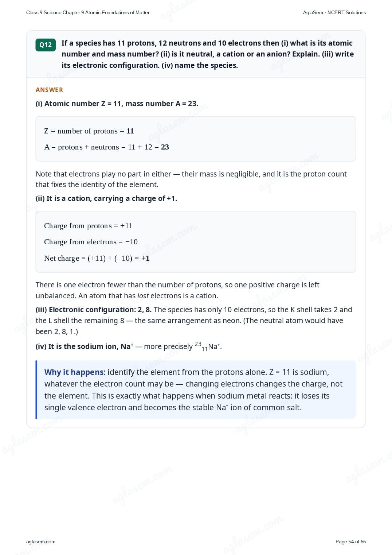Click the blue left bar of the callout box

36,389
